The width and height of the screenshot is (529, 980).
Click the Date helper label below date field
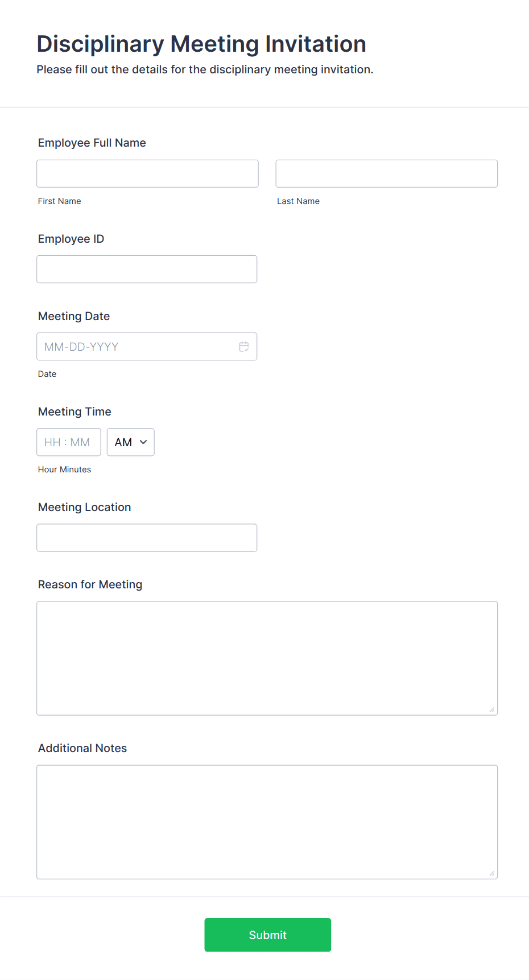point(47,373)
